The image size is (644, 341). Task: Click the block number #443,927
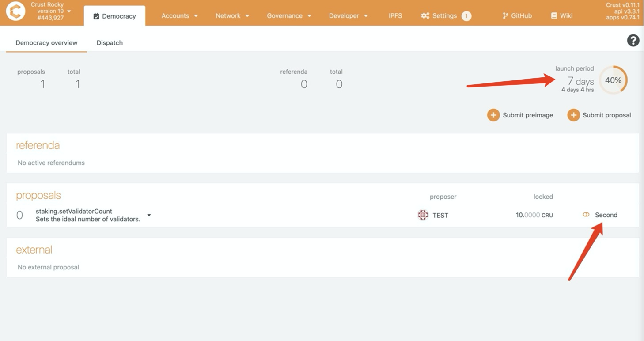coord(51,18)
